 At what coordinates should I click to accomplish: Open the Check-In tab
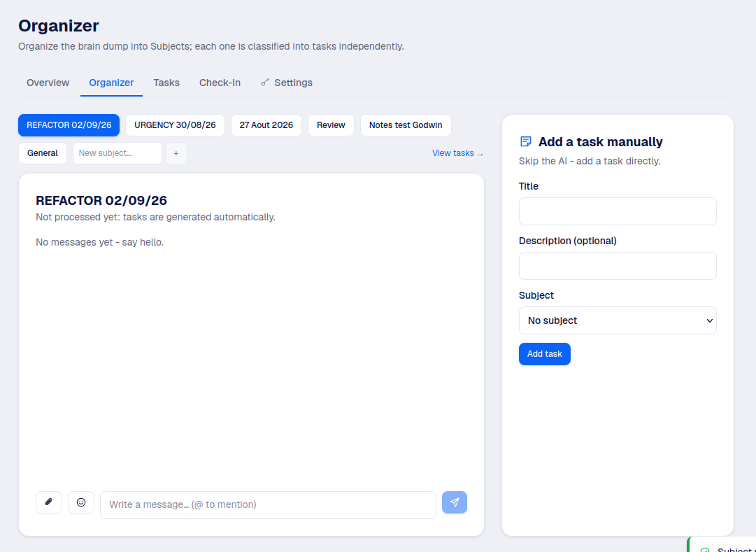pyautogui.click(x=220, y=83)
